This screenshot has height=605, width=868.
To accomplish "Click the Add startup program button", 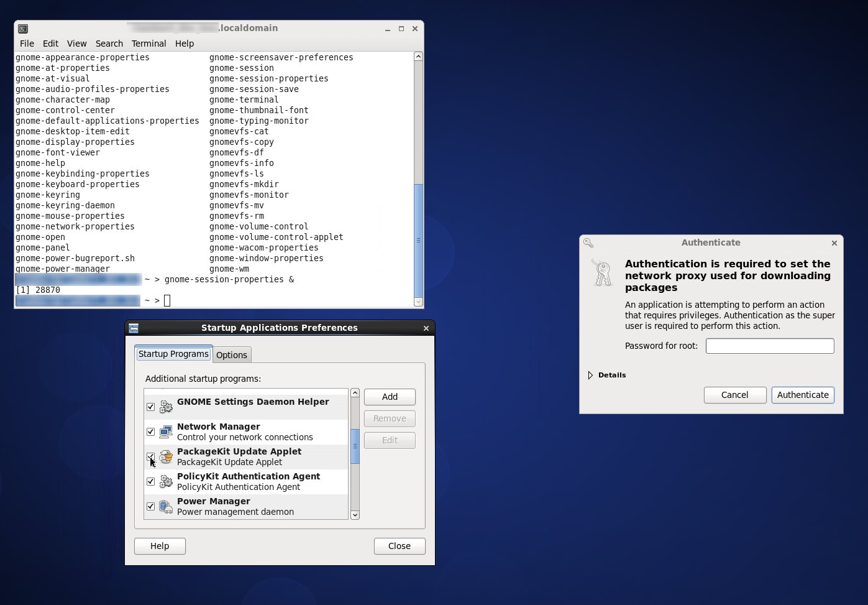I will [390, 397].
